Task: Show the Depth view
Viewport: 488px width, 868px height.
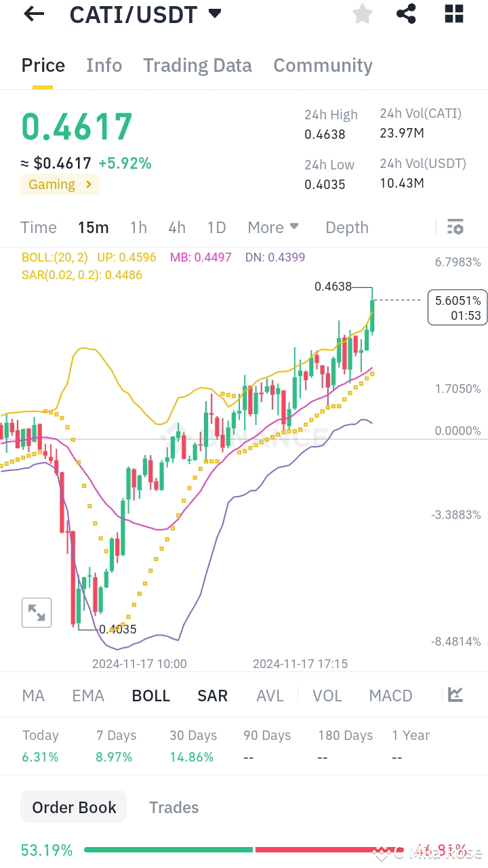Action: (x=346, y=227)
